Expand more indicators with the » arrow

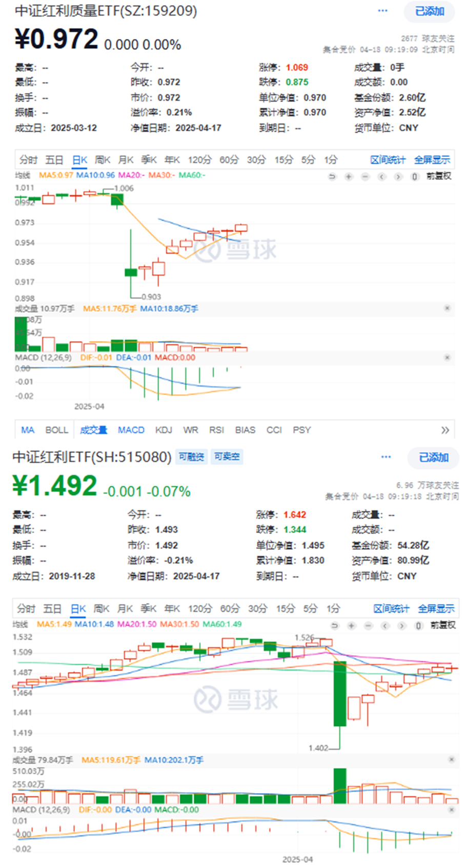point(445,430)
